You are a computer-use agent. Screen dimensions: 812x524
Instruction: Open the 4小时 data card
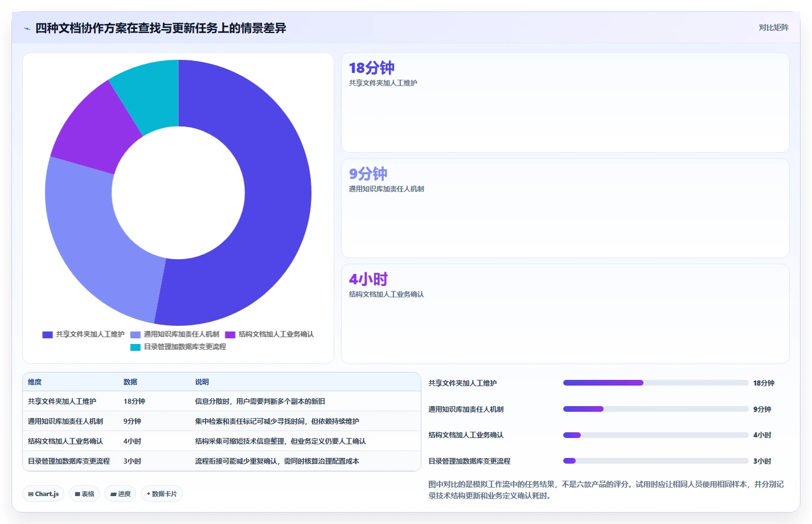coord(565,314)
